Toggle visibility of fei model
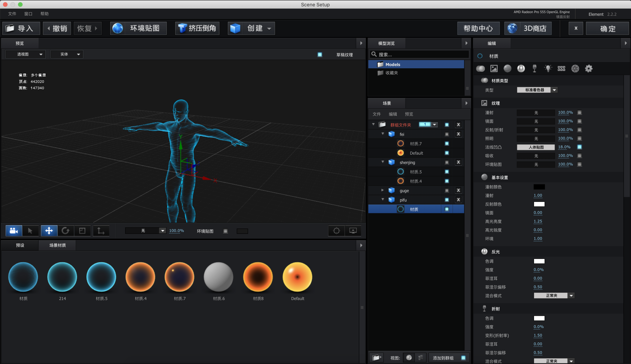This screenshot has height=364, width=631. (447, 134)
